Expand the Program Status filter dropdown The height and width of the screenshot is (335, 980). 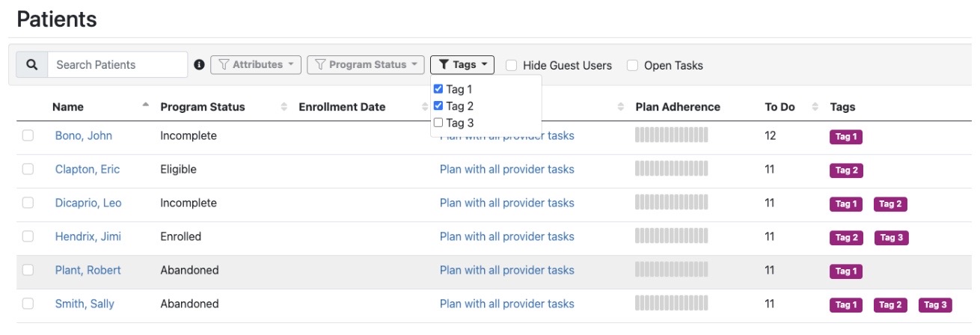coord(365,65)
